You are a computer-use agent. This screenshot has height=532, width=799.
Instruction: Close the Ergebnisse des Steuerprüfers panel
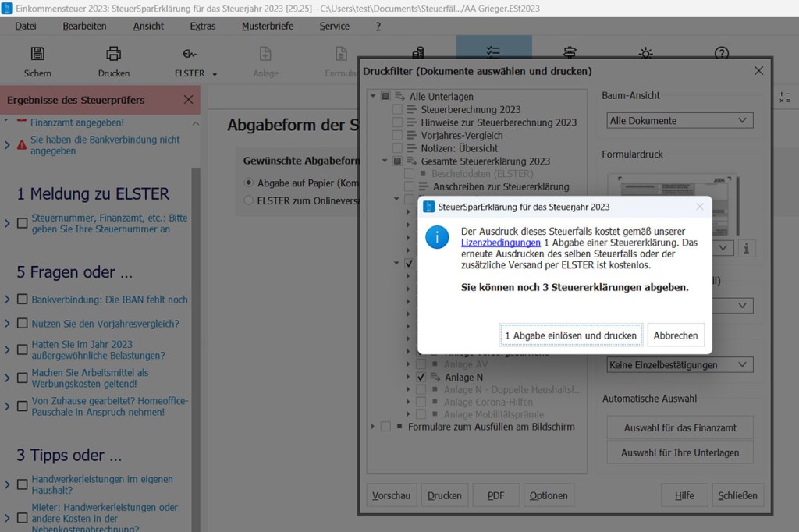(x=189, y=99)
